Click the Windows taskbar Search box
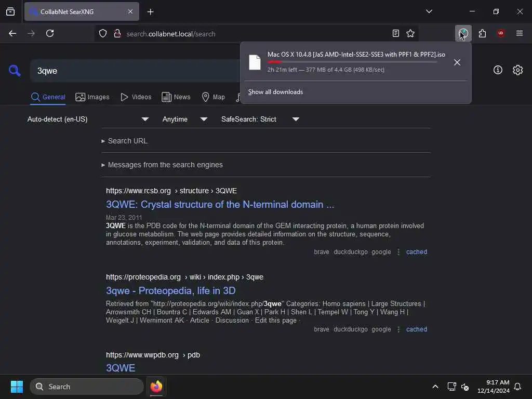Image resolution: width=532 pixels, height=399 pixels. [87, 387]
